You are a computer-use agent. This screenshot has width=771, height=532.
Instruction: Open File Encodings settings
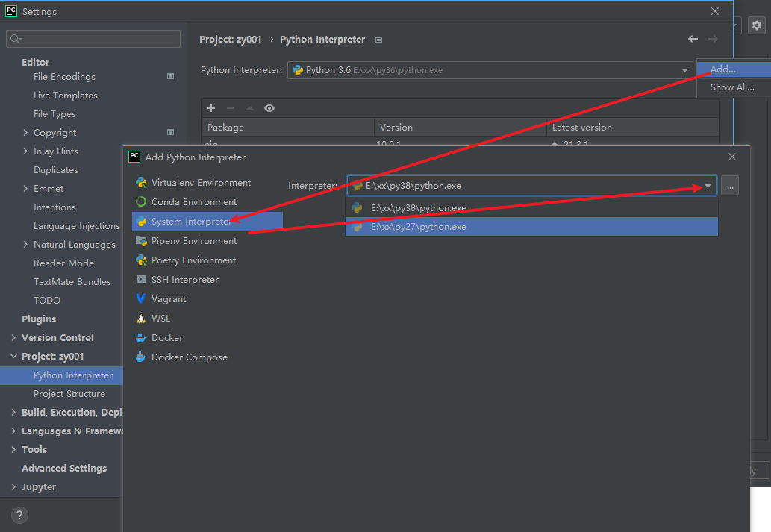64,77
